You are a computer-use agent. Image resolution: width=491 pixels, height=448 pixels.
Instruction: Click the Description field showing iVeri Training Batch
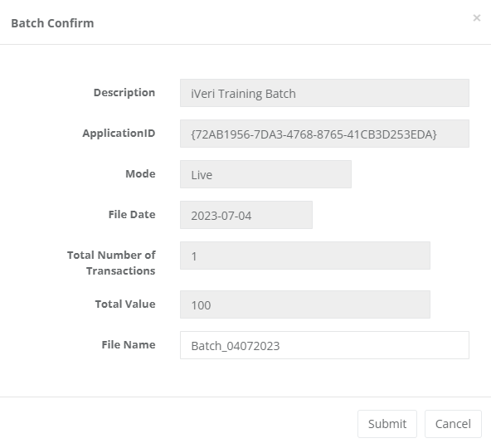(324, 93)
